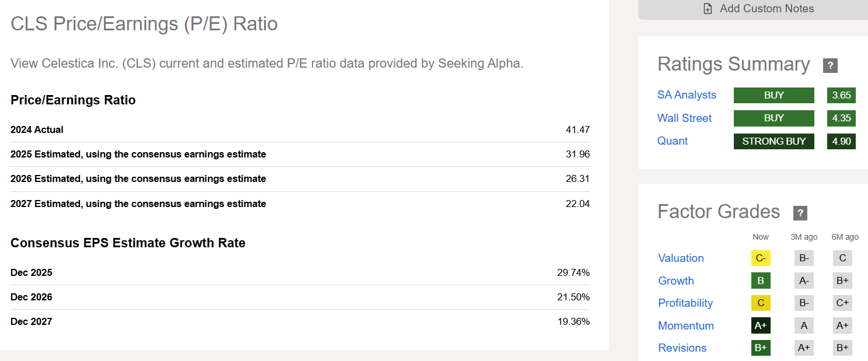Open Ratings Summary help question mark
This screenshot has height=361, width=868.
[x=830, y=65]
